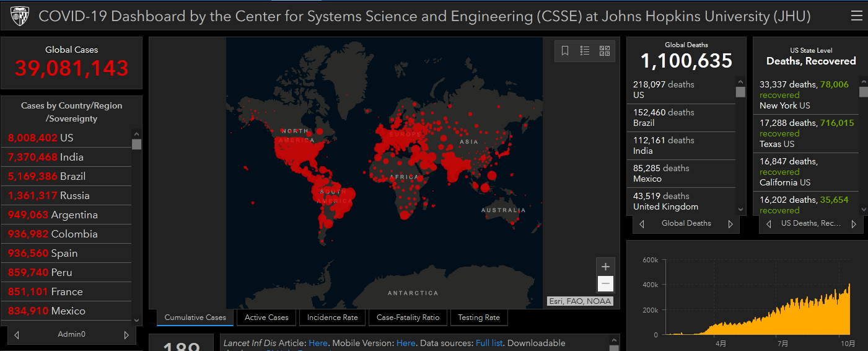Screen dimensions: 868x351
Task: Go to previous Admin0 list page
Action: tap(17, 335)
